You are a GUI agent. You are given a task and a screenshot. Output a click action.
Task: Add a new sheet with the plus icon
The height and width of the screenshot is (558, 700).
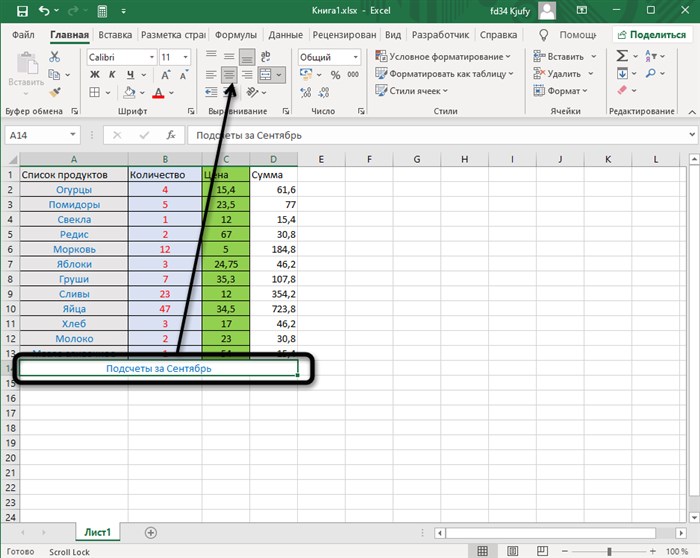coord(151,533)
